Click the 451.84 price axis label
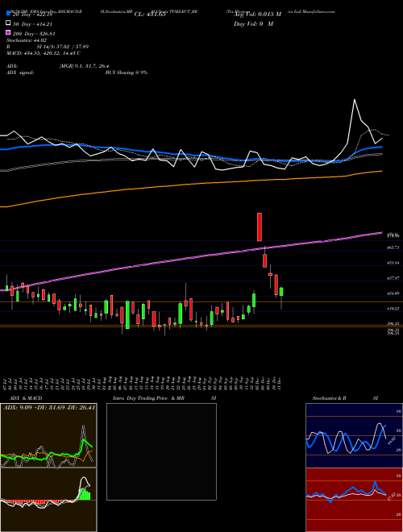The height and width of the screenshot is (532, 403). 393,263
